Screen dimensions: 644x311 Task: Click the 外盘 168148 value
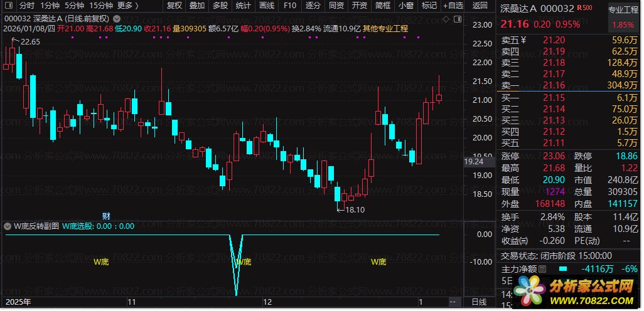(550, 204)
